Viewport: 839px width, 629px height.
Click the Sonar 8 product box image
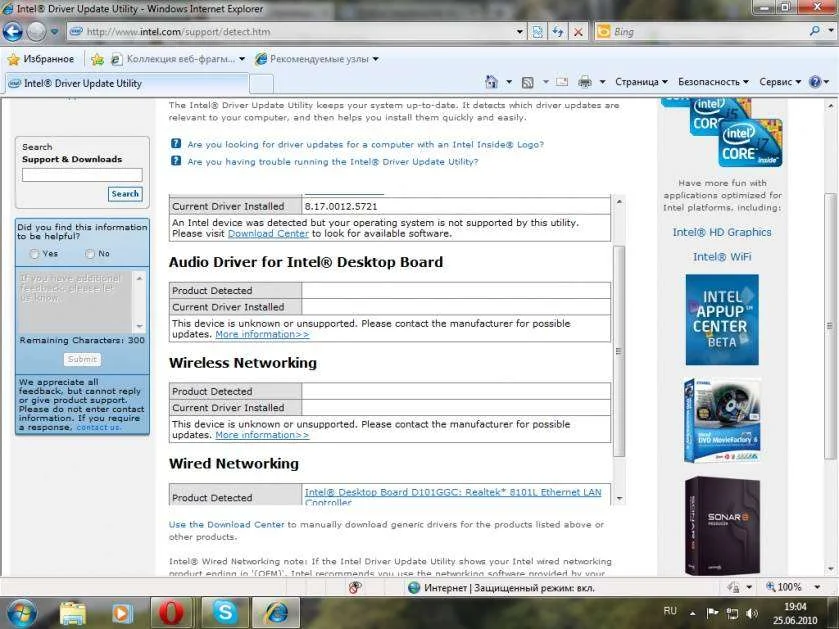(x=722, y=525)
